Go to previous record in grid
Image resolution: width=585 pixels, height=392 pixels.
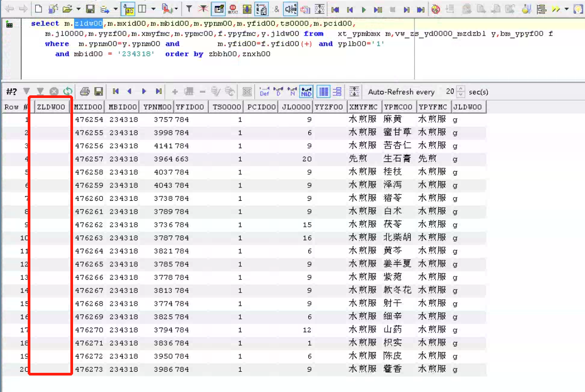click(130, 91)
